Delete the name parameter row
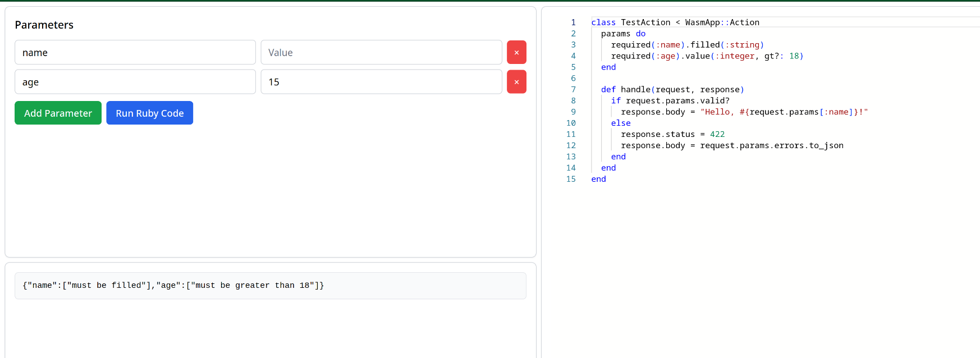The width and height of the screenshot is (980, 358). tap(516, 52)
